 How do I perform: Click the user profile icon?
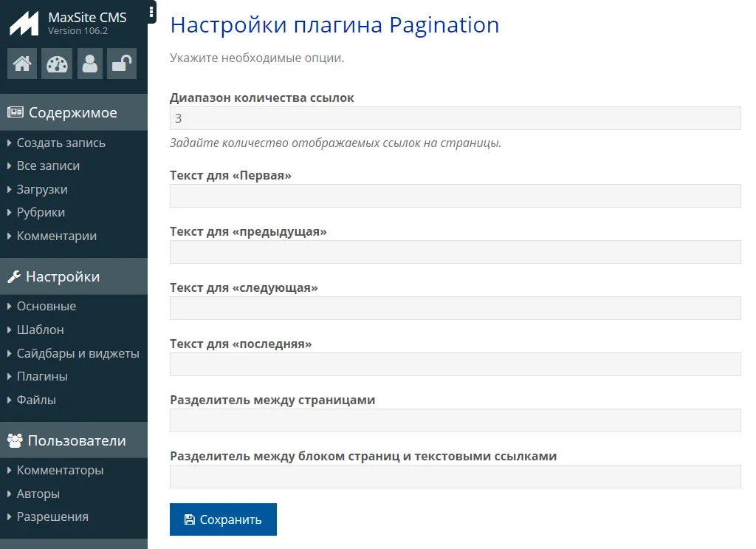90,64
